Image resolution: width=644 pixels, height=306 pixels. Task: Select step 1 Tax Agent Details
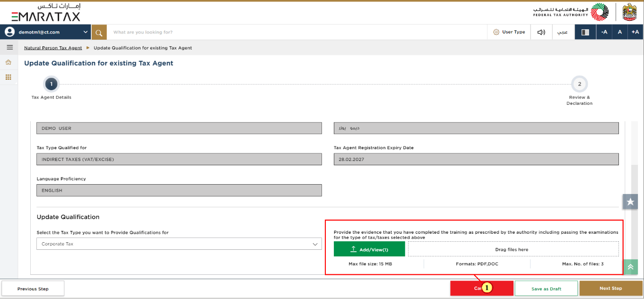[x=51, y=84]
